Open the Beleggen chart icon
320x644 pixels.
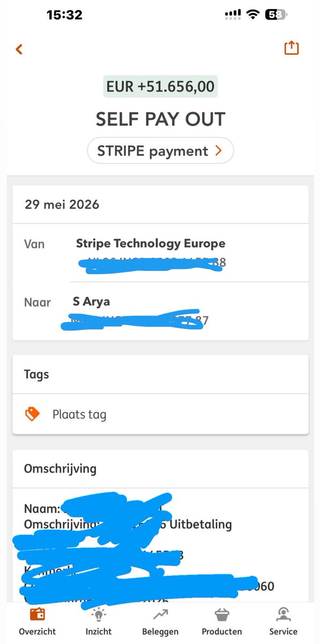160,614
